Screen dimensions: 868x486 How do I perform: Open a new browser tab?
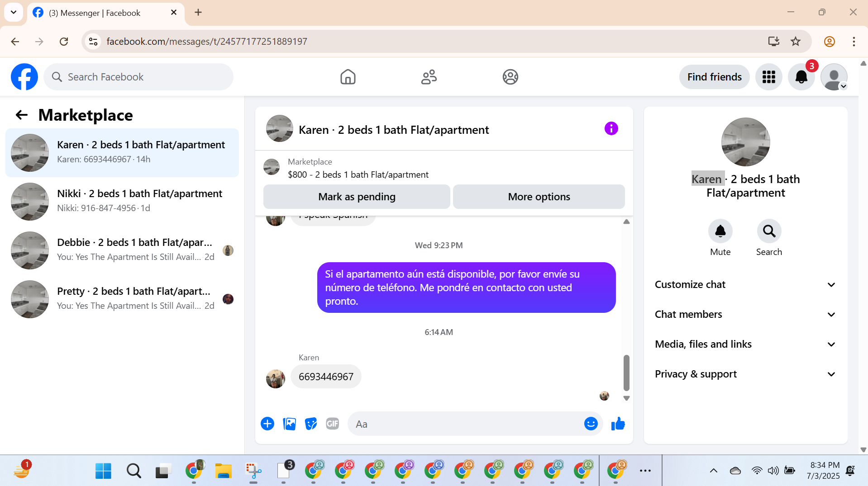pos(198,12)
